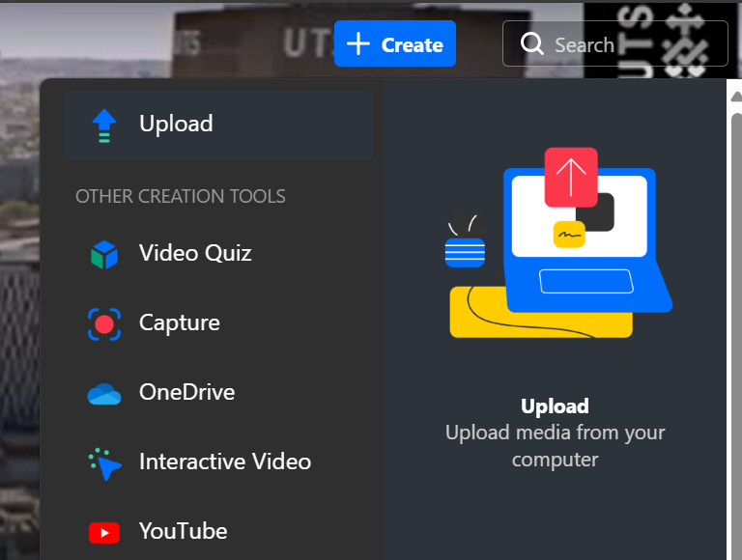Click the "Upload media from your computer" description
The width and height of the screenshot is (742, 560).
[555, 446]
